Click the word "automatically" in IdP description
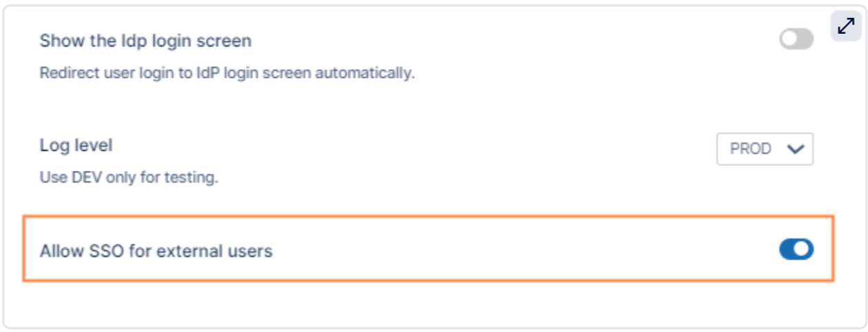 tap(374, 73)
